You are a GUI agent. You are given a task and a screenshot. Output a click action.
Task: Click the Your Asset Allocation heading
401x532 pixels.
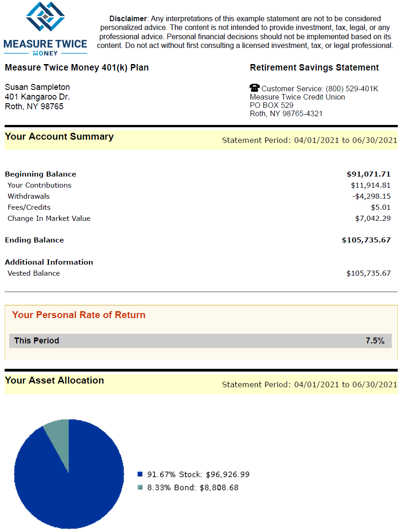pyautogui.click(x=54, y=380)
